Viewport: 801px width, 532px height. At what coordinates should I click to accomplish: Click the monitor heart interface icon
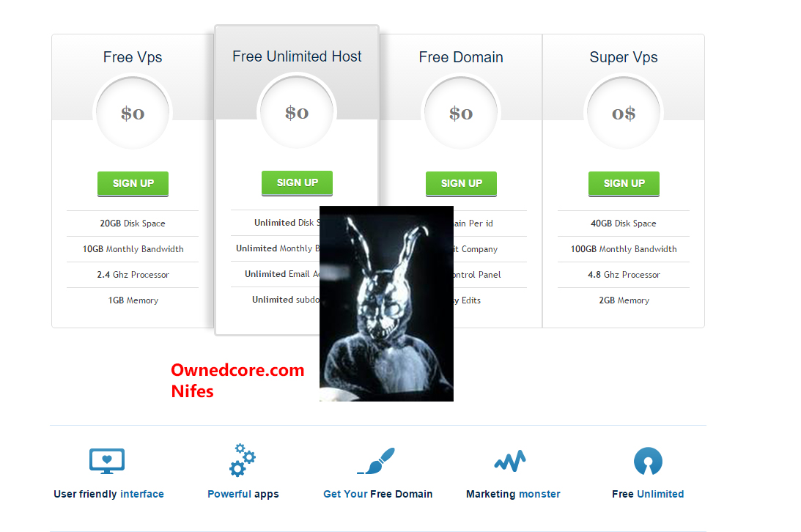click(107, 461)
